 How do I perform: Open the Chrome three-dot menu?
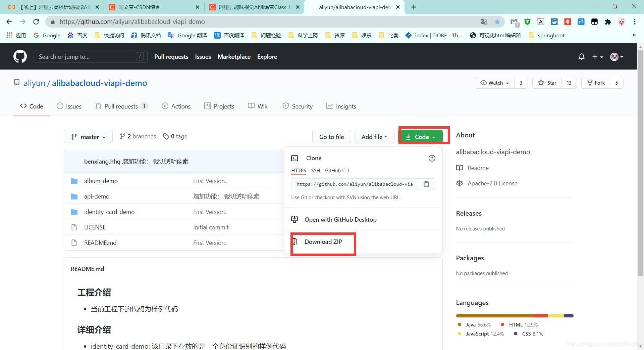pos(635,21)
